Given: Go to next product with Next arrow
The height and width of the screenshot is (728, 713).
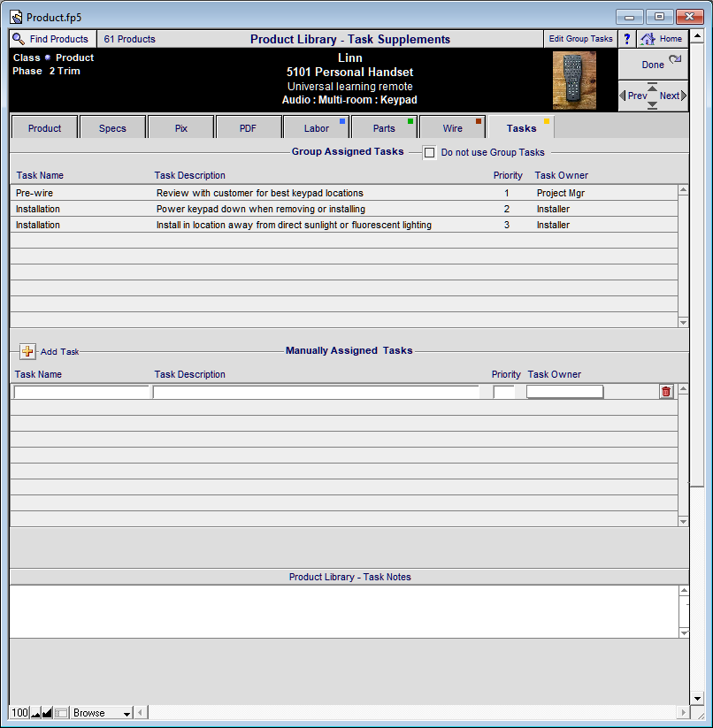Looking at the screenshot, I should [683, 96].
